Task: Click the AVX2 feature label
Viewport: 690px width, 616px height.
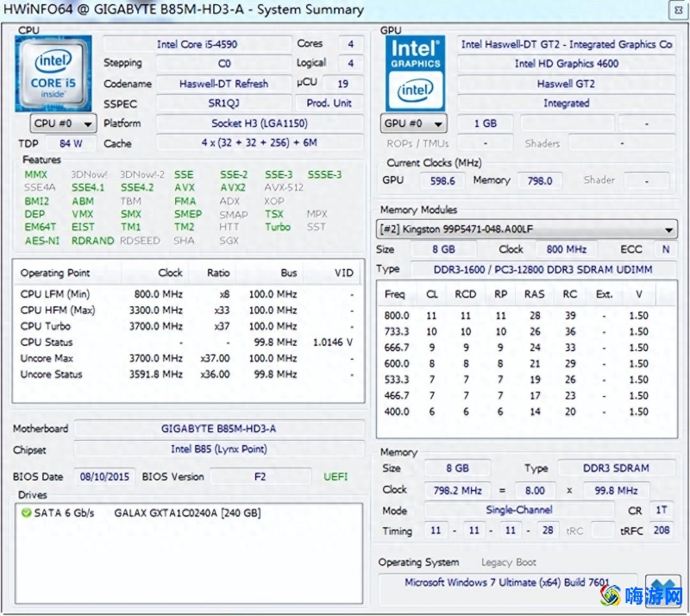Action: coord(233,187)
